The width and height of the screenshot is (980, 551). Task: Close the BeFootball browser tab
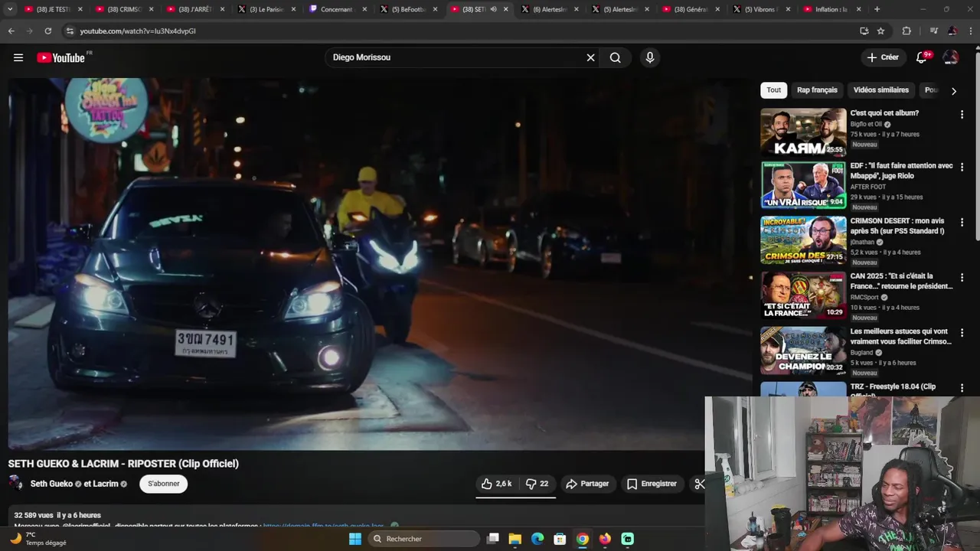pos(435,9)
